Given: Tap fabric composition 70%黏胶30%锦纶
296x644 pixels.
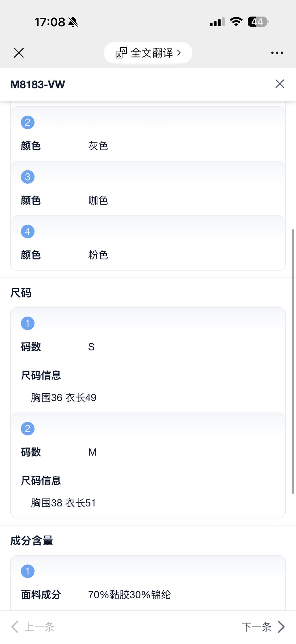Looking at the screenshot, I should (129, 595).
